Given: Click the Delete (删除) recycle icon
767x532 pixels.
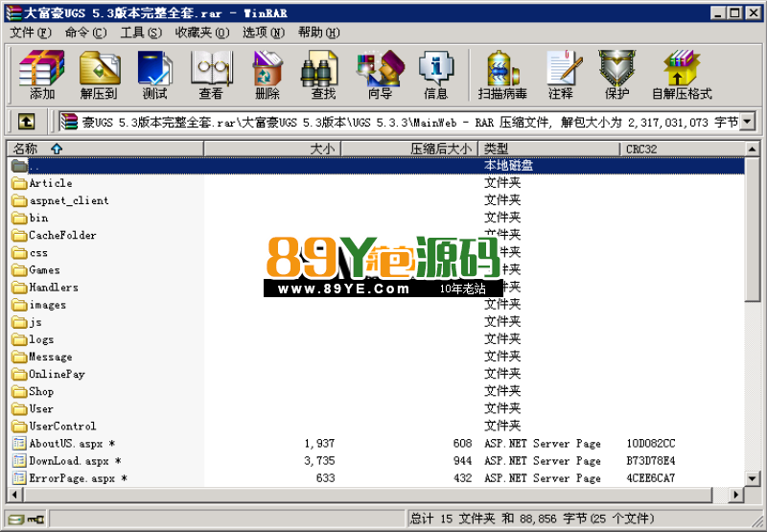Looking at the screenshot, I should pos(267,75).
